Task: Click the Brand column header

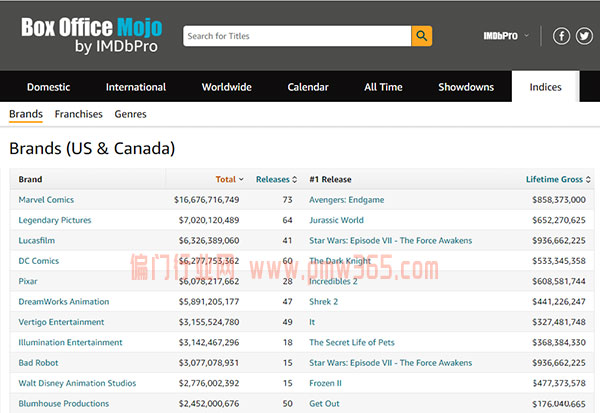Action: click(30, 179)
